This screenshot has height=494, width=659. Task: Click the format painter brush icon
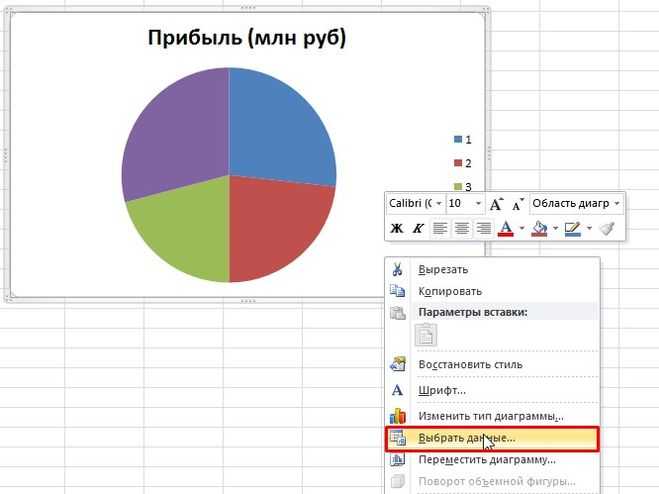(607, 228)
